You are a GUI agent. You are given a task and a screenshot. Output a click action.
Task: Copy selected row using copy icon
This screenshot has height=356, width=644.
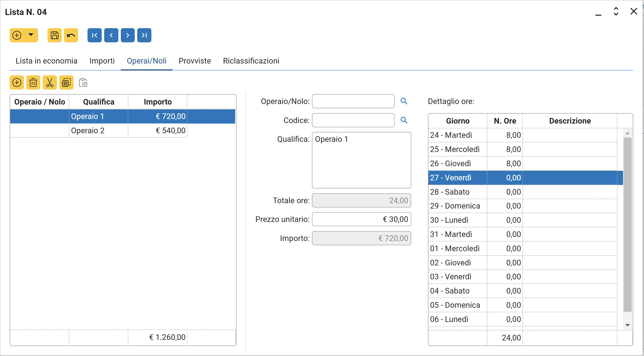(x=66, y=83)
